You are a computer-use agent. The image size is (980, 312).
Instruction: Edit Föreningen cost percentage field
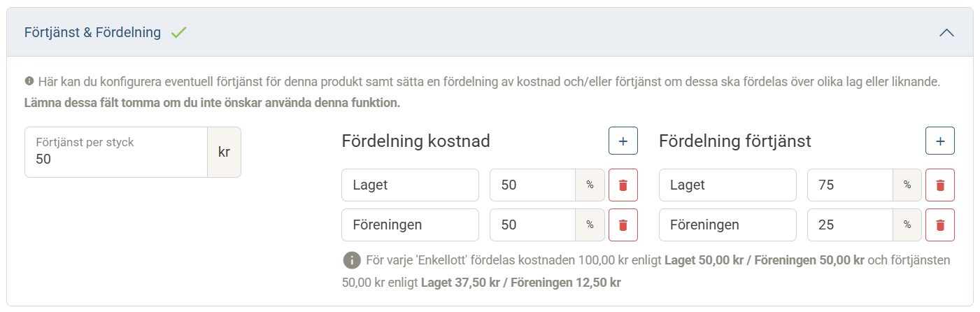click(532, 225)
